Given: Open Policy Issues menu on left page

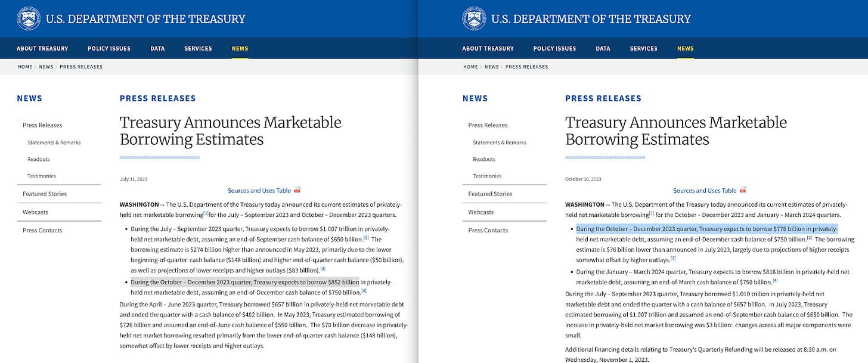Looking at the screenshot, I should tap(109, 48).
